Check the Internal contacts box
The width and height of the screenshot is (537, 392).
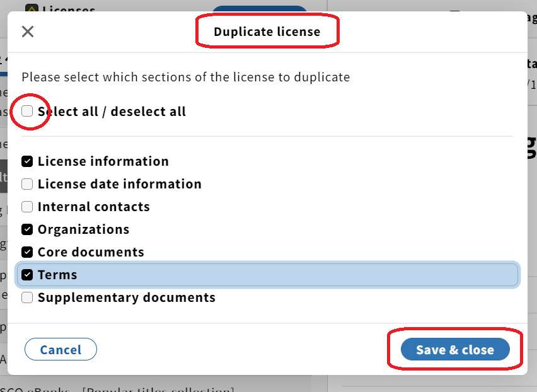pyautogui.click(x=27, y=207)
